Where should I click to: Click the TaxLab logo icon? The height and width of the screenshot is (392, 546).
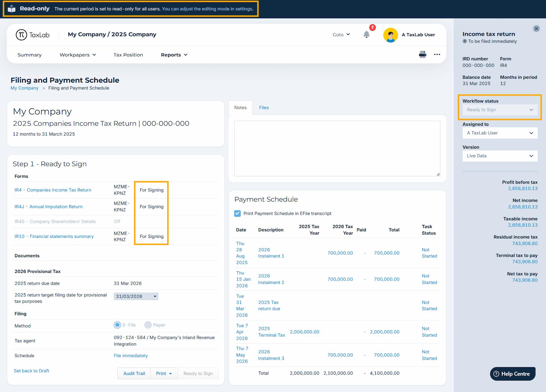coord(21,35)
